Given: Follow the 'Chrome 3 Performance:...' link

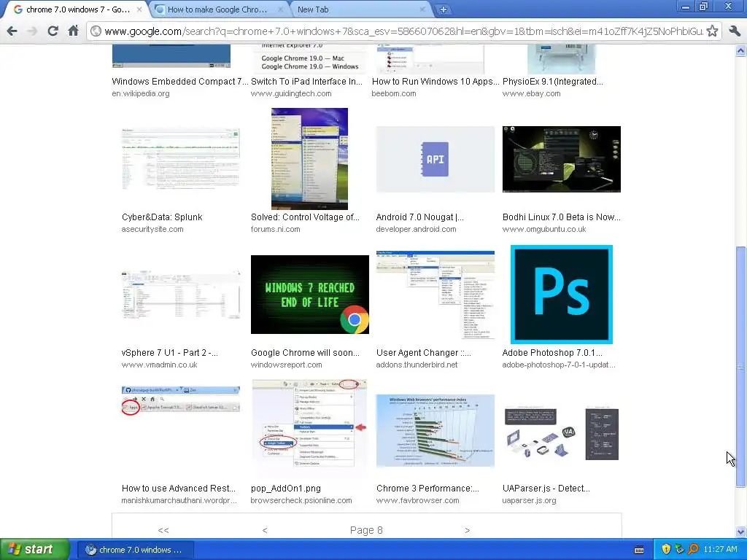Looking at the screenshot, I should (427, 489).
